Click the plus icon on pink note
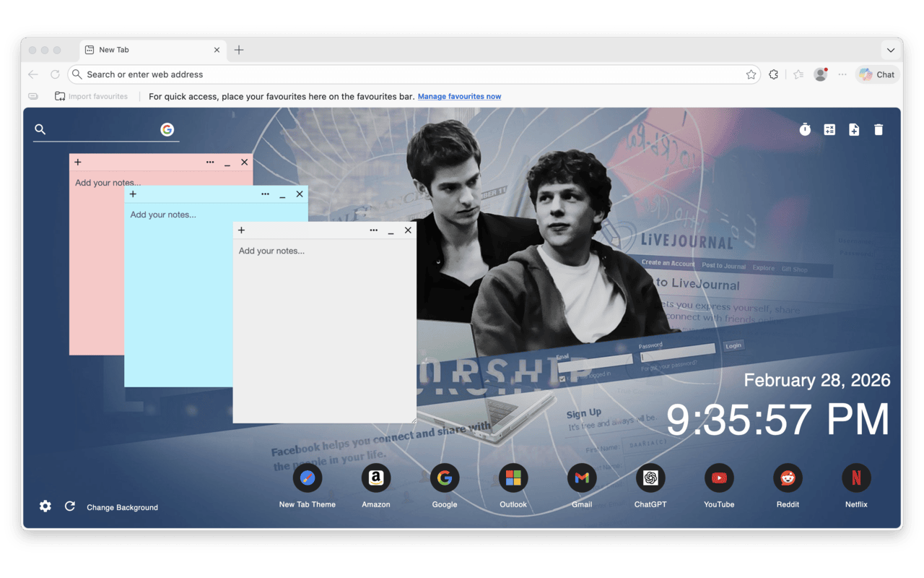 78,163
